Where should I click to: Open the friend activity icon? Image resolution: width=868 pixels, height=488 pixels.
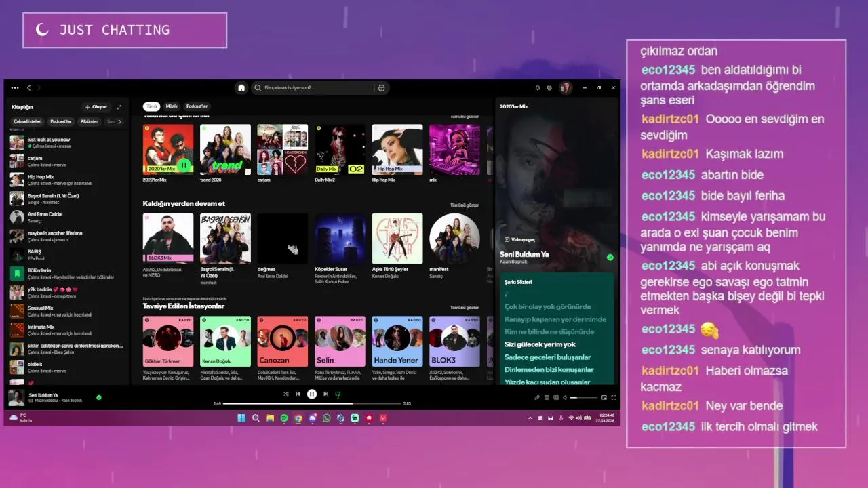coord(548,88)
